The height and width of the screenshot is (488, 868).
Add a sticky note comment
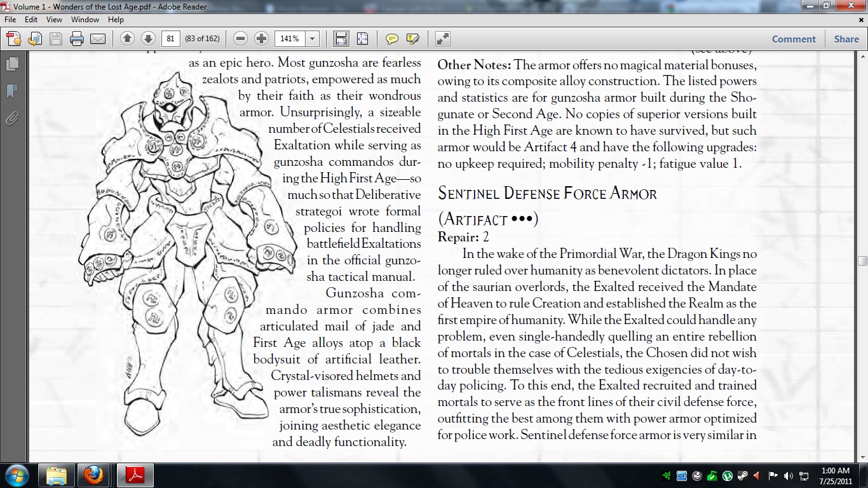pyautogui.click(x=392, y=39)
